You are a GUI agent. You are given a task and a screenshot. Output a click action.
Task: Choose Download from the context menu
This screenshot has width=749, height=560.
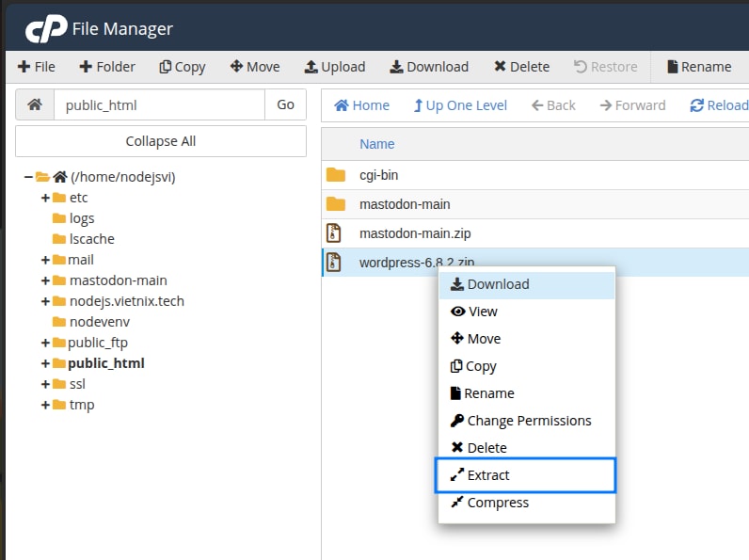click(x=526, y=284)
